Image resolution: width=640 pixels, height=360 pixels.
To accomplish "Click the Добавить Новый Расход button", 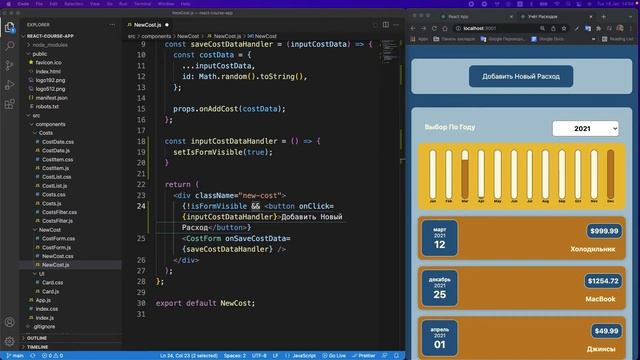I will [x=521, y=76].
